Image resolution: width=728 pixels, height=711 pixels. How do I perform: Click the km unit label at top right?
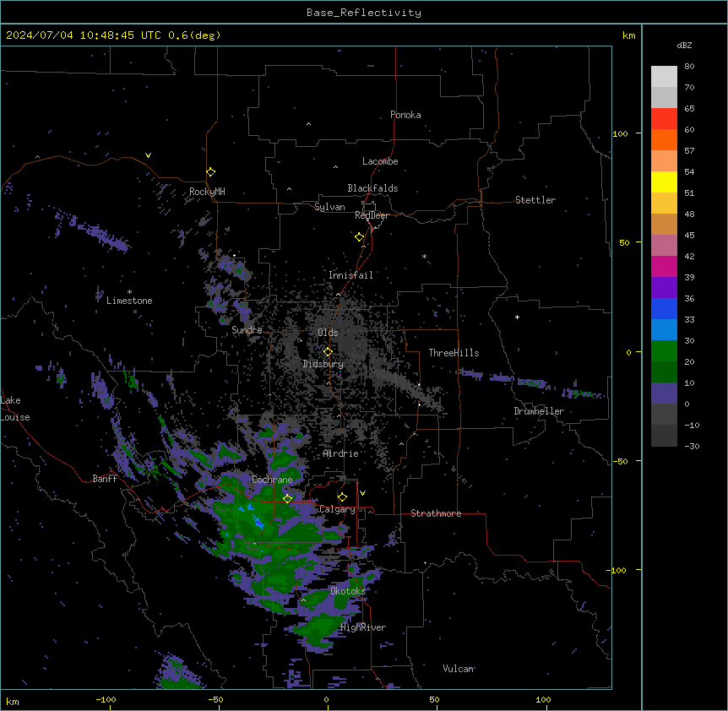[x=629, y=35]
